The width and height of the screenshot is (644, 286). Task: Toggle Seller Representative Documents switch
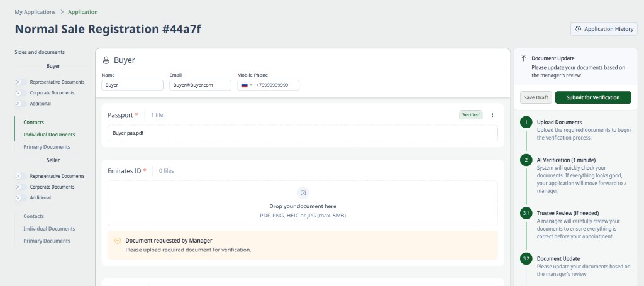[21, 176]
